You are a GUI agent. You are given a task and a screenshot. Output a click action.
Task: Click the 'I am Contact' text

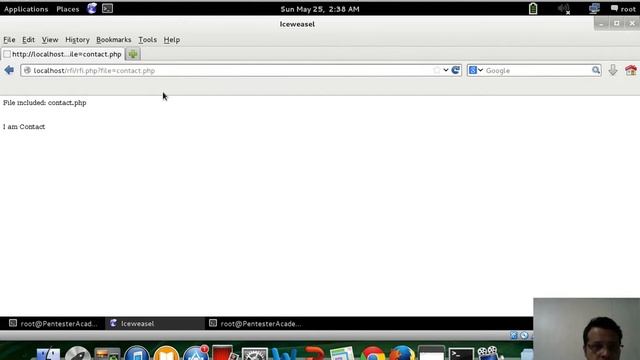[24, 127]
